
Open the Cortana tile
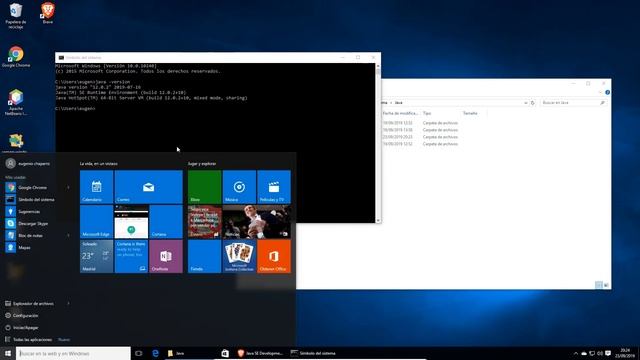166,222
